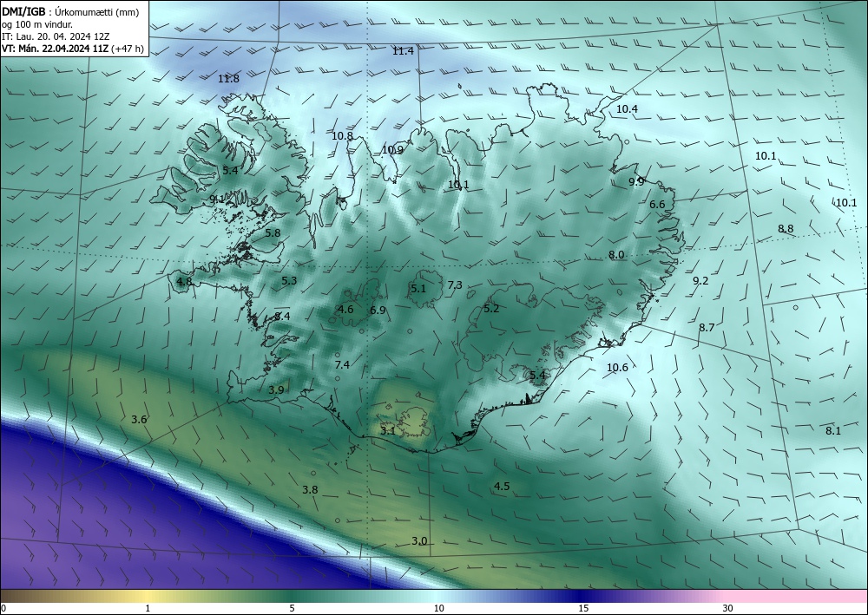The image size is (868, 615).
Task: Click the 'DMI/IGB : Úrkomumætti (mm)' title line
Action: pos(70,13)
